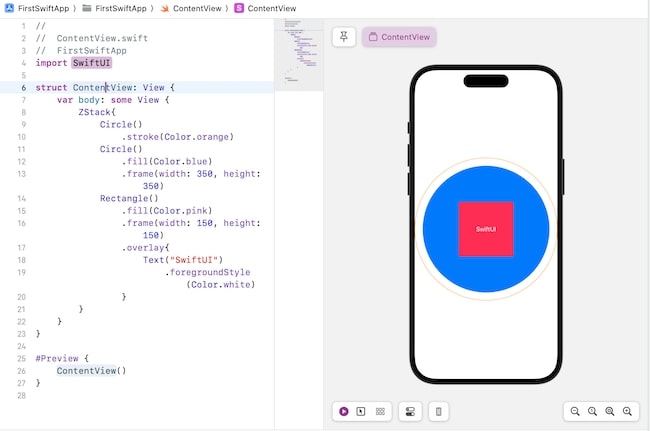This screenshot has width=650, height=431.
Task: Zoom preview to 100% actual size
Action: coord(592,411)
